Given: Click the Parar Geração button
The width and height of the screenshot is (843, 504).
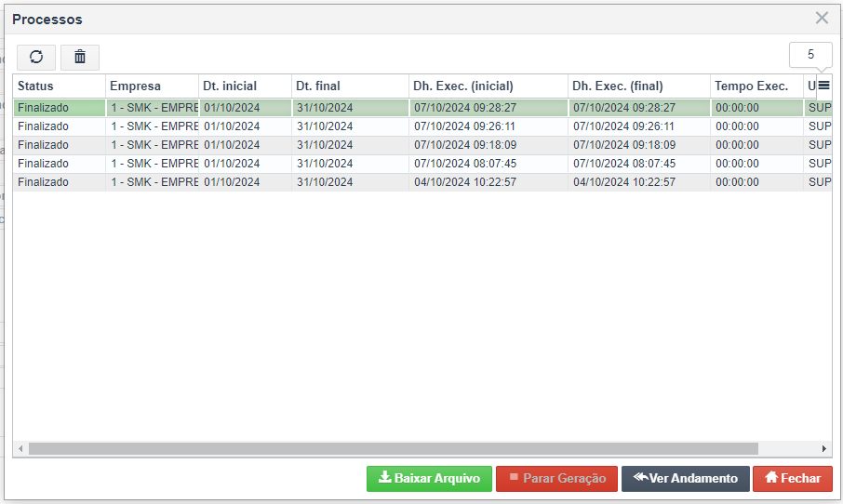Looking at the screenshot, I should (x=556, y=478).
